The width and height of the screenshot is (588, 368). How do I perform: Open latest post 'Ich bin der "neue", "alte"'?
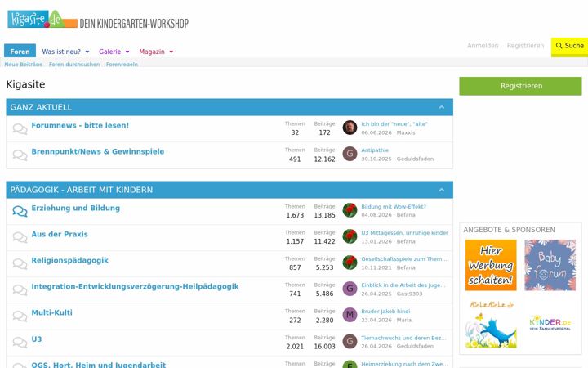tap(394, 124)
